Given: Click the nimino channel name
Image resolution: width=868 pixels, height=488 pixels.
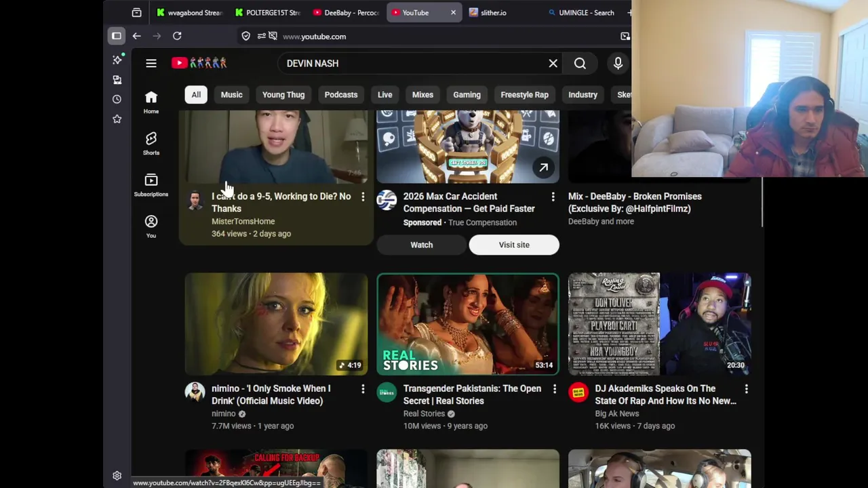Looking at the screenshot, I should (x=224, y=413).
